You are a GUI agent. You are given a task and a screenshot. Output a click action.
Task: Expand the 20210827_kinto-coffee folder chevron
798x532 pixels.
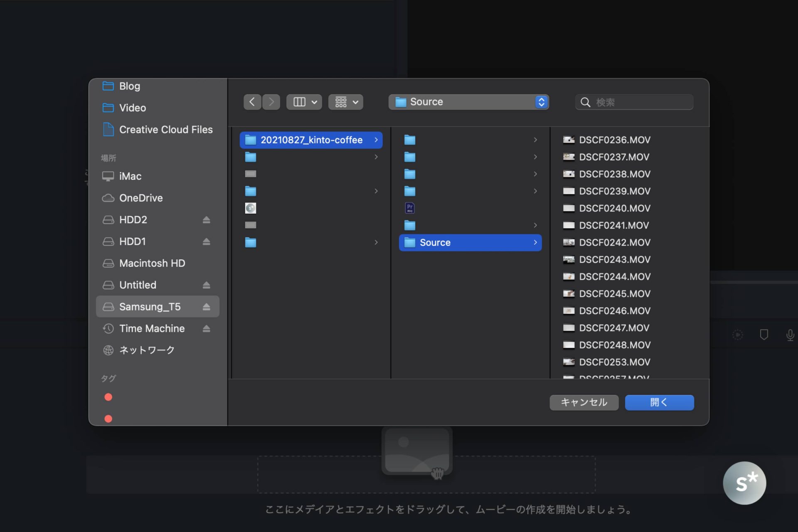coord(376,140)
